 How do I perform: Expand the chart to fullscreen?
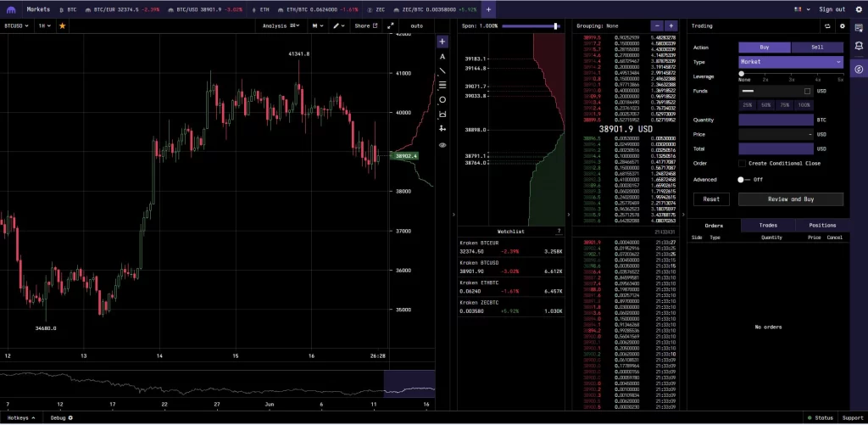(x=391, y=26)
